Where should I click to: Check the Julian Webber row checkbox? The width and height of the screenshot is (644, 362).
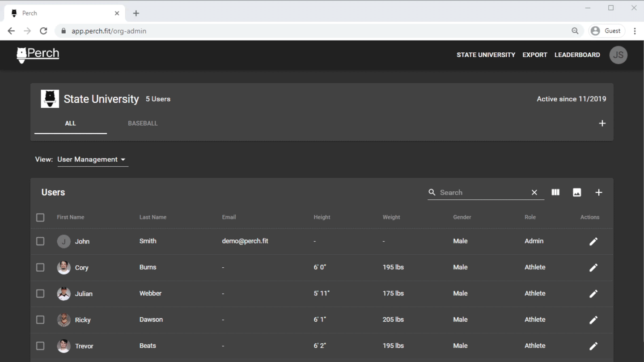tap(40, 294)
